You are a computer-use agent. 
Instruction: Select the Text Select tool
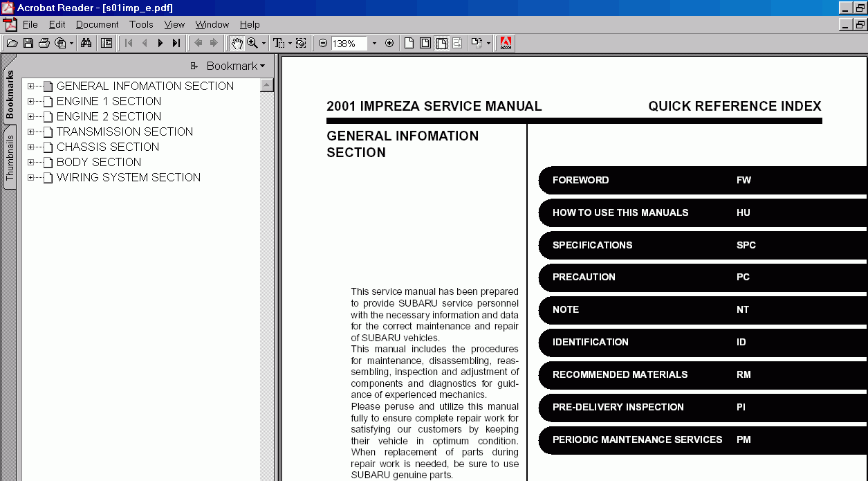click(279, 43)
